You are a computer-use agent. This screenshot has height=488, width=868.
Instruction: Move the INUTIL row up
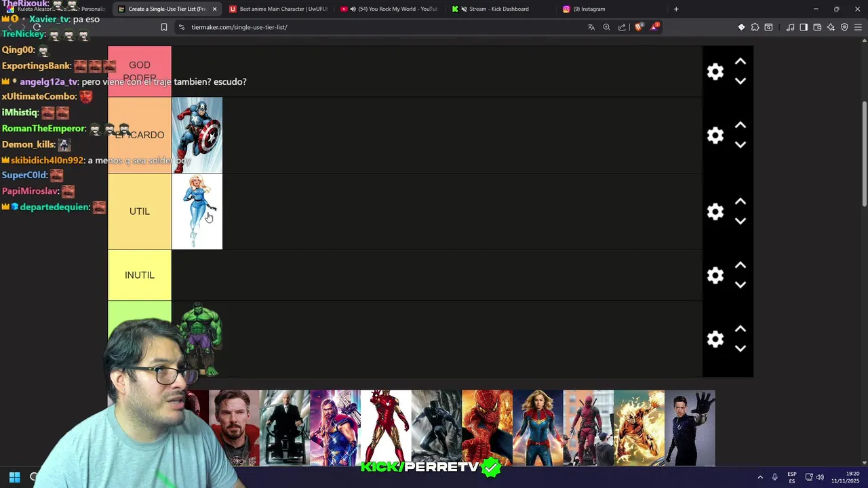(x=741, y=266)
